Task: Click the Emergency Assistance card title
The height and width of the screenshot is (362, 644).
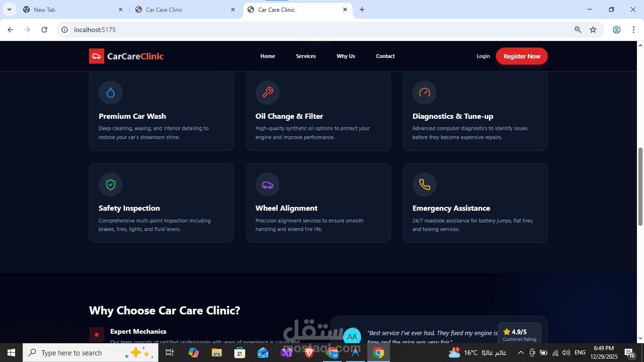Action: 451,208
